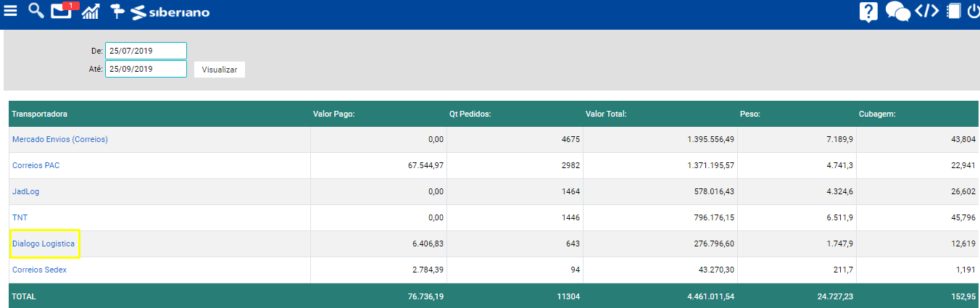Click the 'De' start date field
980x308 pixels.
pos(146,51)
